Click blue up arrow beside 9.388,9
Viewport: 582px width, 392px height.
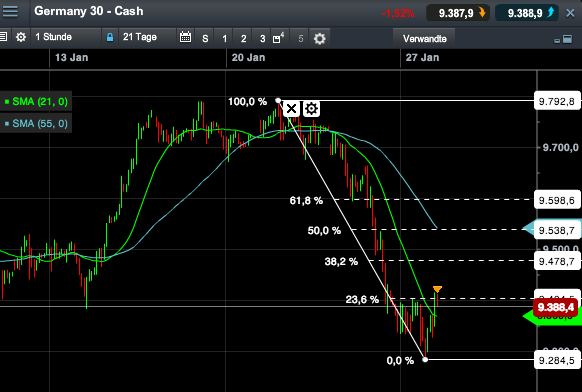pos(551,12)
